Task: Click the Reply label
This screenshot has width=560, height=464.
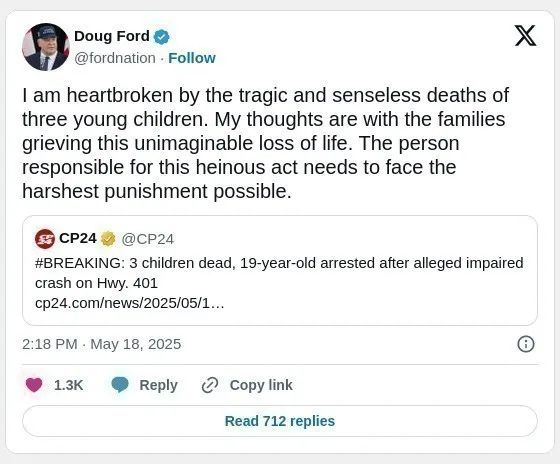Action: point(158,385)
